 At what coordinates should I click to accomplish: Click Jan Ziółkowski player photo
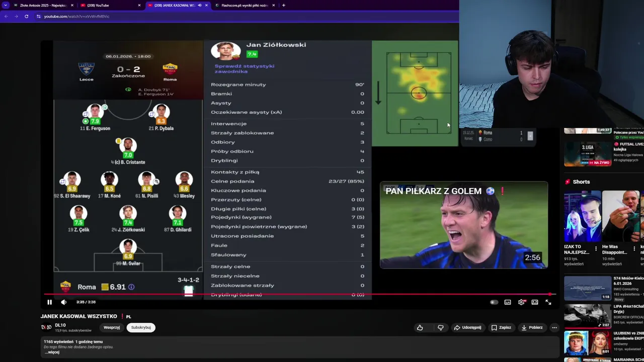(225, 51)
